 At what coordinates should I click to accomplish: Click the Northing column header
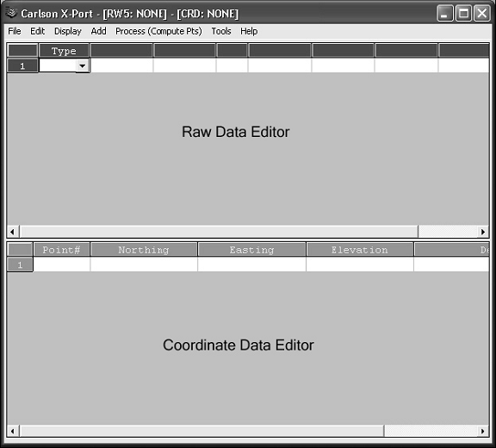pyautogui.click(x=144, y=250)
